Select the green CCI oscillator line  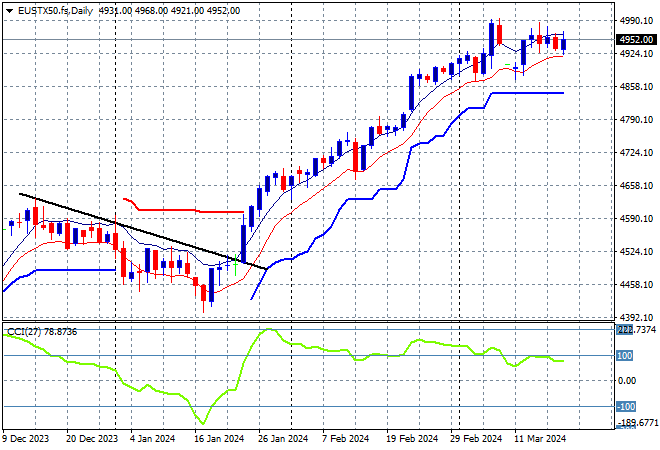[300, 346]
